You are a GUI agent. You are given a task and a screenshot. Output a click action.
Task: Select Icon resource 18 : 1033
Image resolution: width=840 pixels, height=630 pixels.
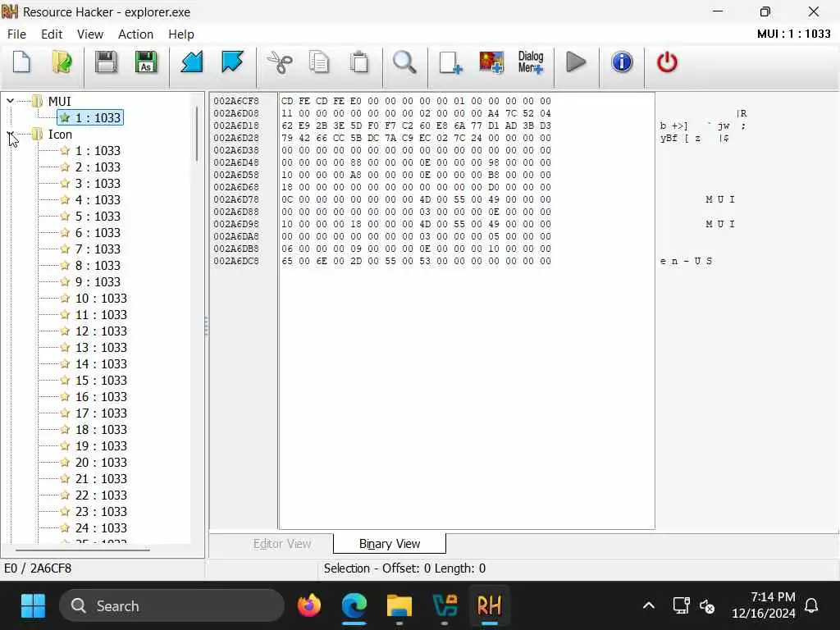tap(101, 430)
